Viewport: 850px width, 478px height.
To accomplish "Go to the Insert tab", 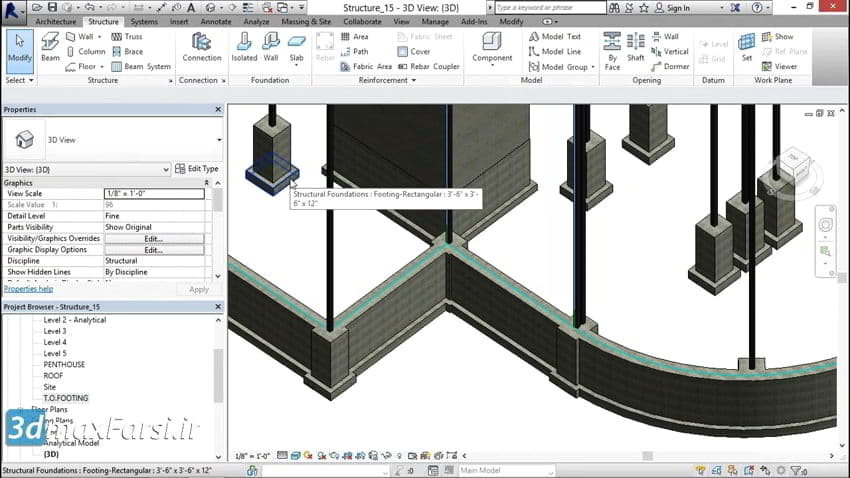I will [179, 22].
